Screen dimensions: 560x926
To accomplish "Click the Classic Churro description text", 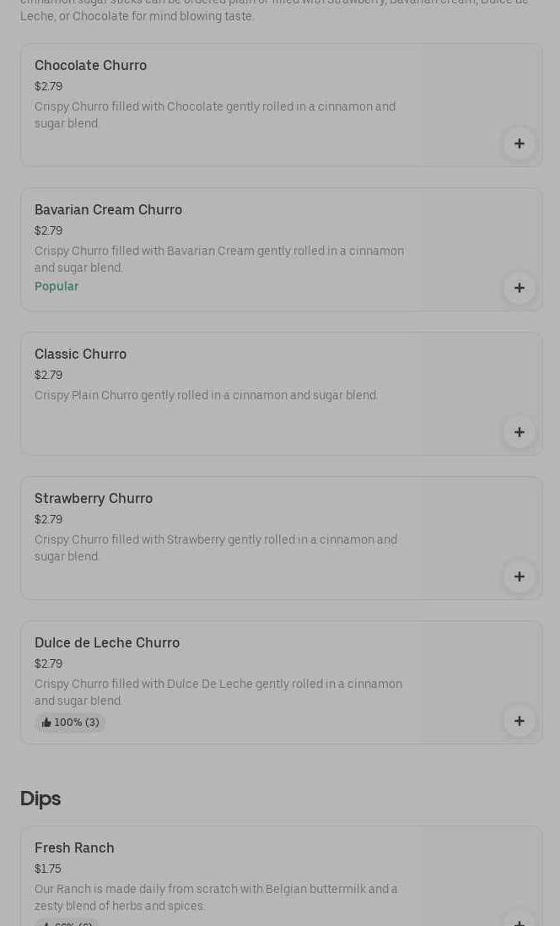I will [x=206, y=395].
